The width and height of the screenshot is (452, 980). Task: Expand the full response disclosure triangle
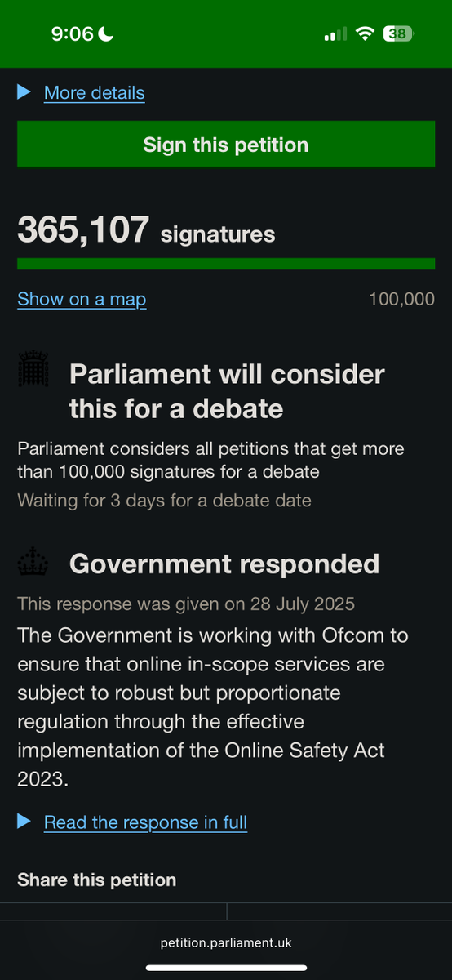click(24, 822)
